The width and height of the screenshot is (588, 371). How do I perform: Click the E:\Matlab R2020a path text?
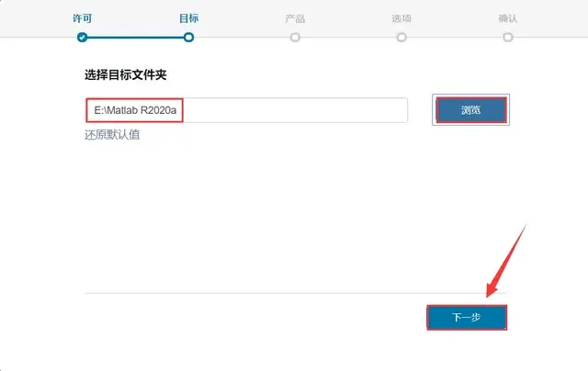coord(135,110)
